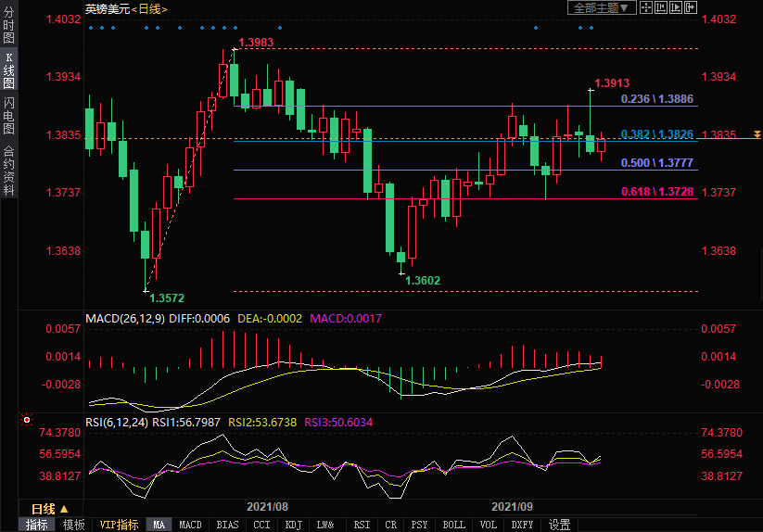763x532 pixels.
Task: Click the small target icon beside the RSI panel
Action: click(x=26, y=420)
